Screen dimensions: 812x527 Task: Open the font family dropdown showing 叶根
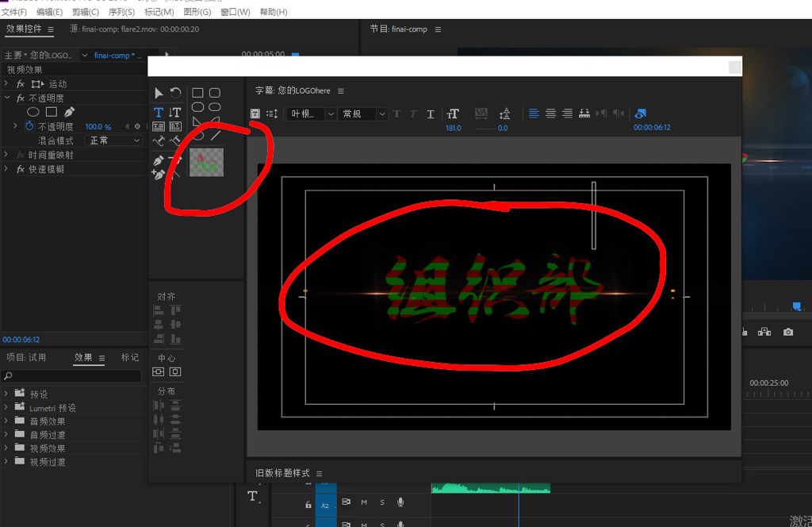click(307, 113)
